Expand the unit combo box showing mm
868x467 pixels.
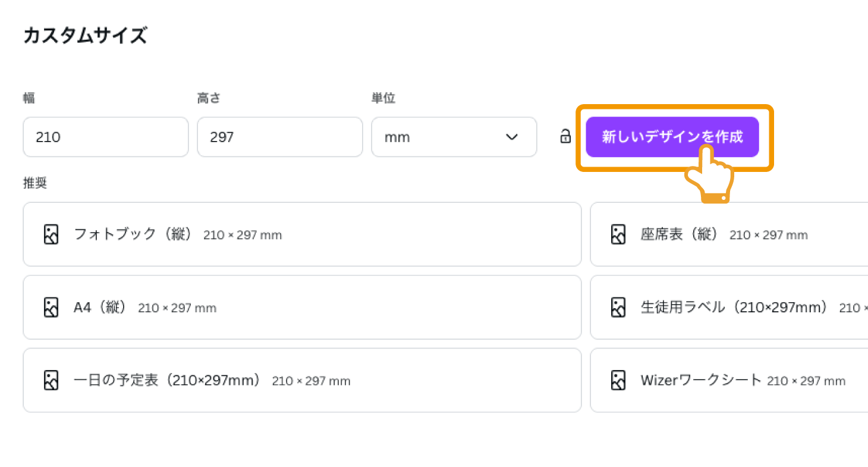(454, 137)
